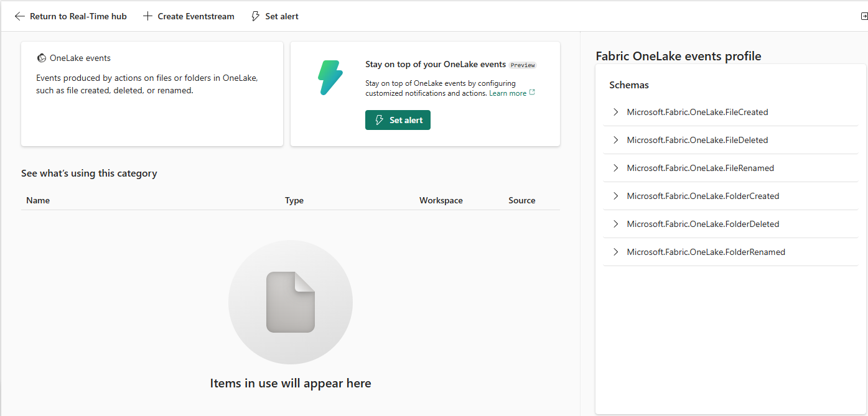Select Microsoft.Fabric.OneLake.FileCreated schema text
Image resolution: width=868 pixels, height=416 pixels.
point(698,112)
